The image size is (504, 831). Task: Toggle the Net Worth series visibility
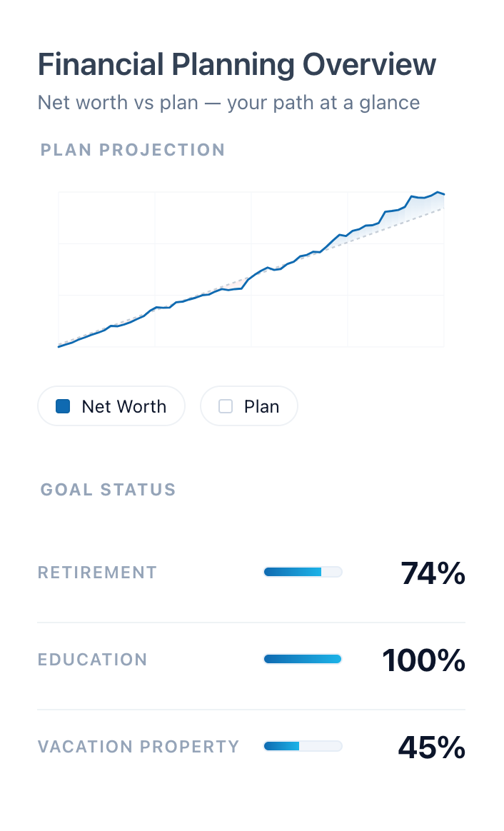pyautogui.click(x=111, y=406)
